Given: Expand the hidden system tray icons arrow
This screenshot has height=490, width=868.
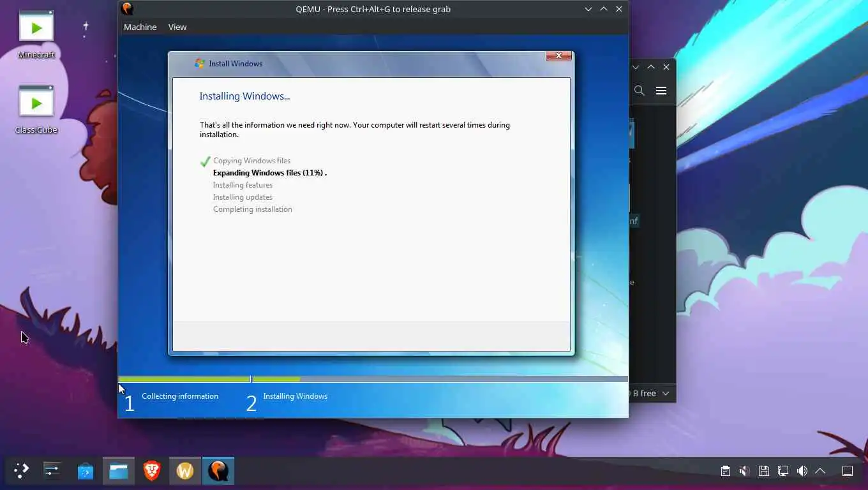Looking at the screenshot, I should pos(821,471).
